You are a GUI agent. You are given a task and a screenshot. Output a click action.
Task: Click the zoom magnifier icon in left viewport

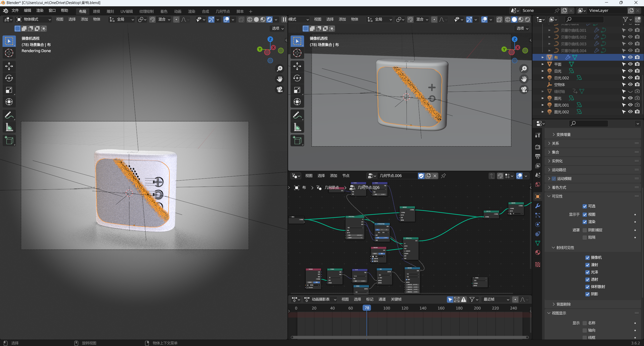[x=280, y=68]
